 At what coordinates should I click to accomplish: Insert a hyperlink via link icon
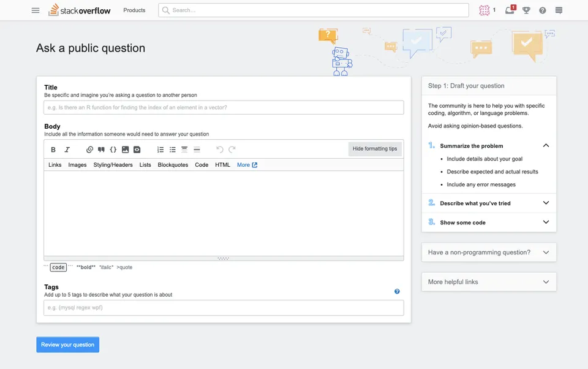[x=89, y=150]
